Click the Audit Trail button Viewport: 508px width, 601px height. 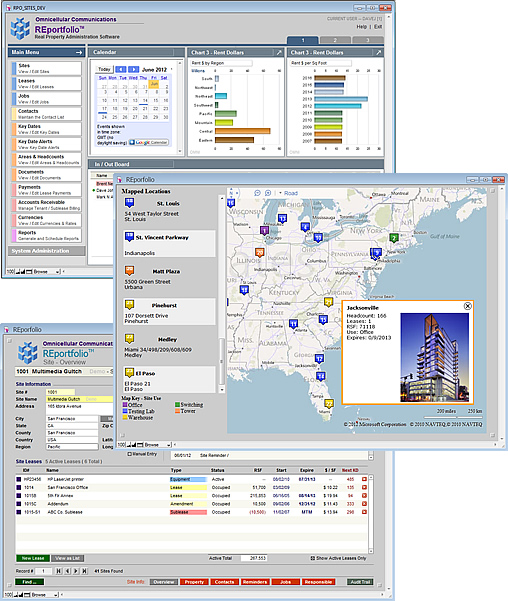360,582
